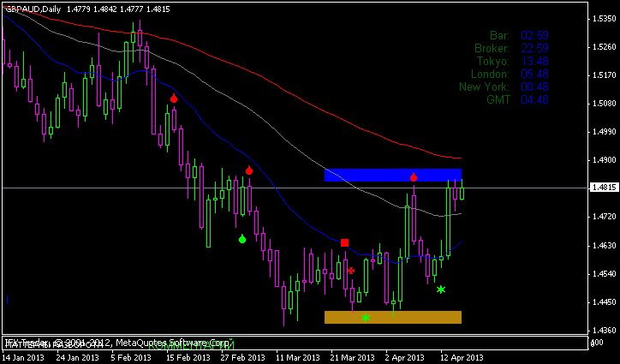Click the 21 Mar 2013 date label

pyautogui.click(x=353, y=358)
